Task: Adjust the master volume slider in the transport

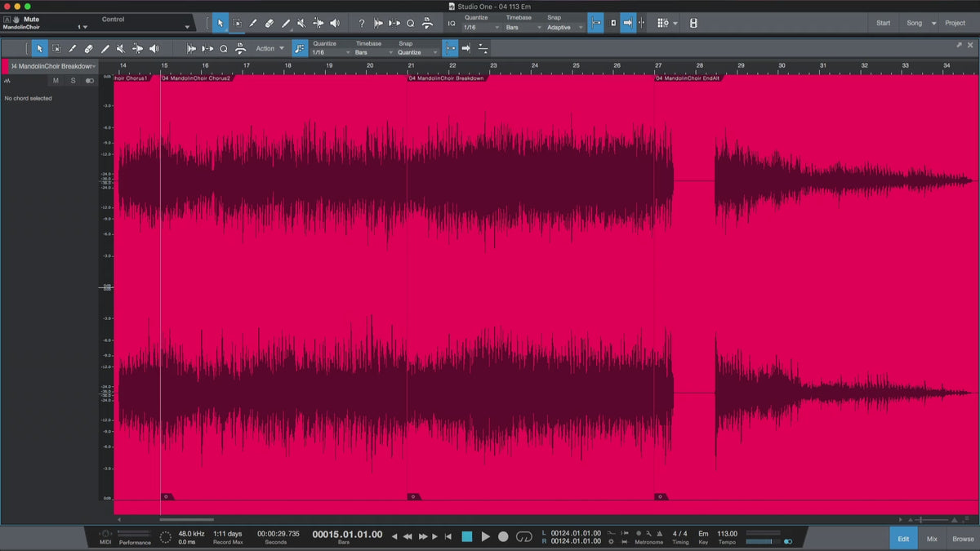Action: (762, 541)
